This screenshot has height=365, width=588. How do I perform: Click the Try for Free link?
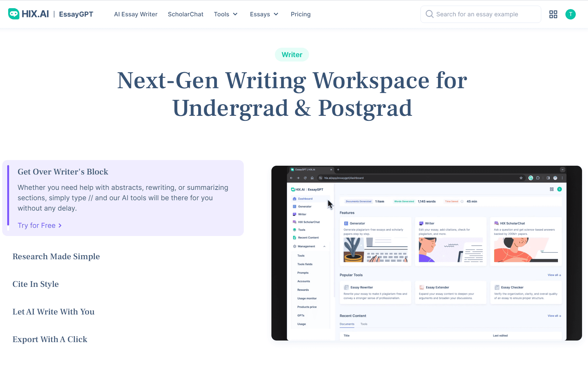(40, 225)
